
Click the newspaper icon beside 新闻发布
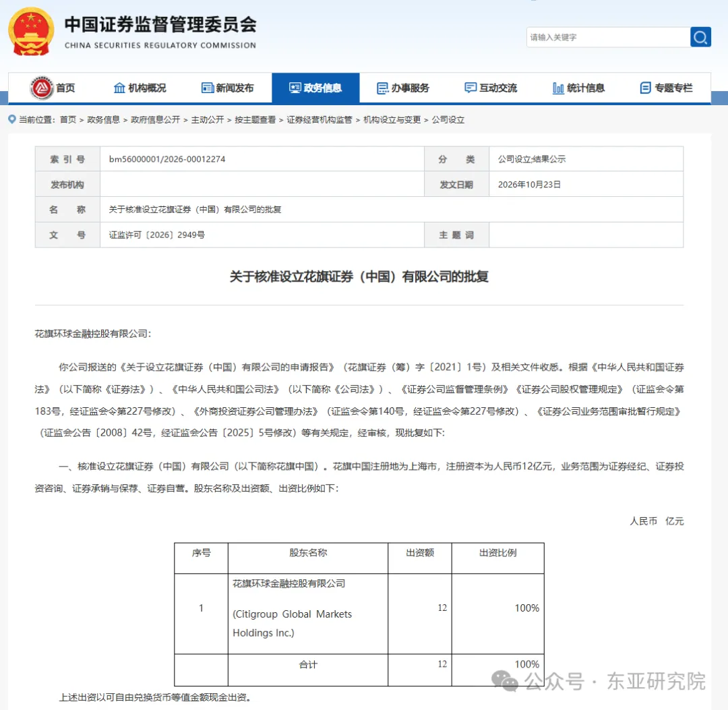[x=207, y=88]
